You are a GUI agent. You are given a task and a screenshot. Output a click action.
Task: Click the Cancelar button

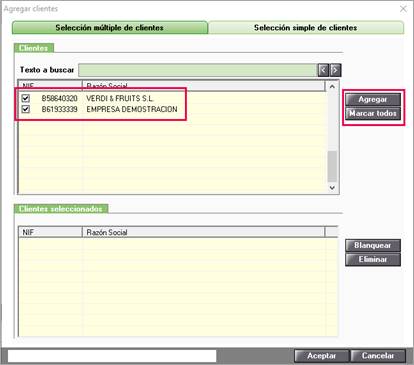pos(378,356)
